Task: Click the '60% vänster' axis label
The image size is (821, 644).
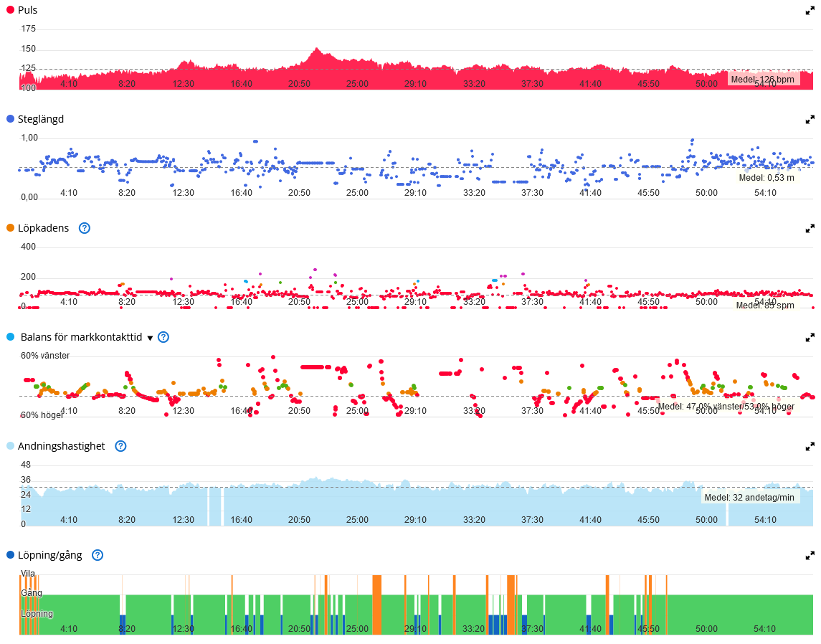Action: point(45,356)
